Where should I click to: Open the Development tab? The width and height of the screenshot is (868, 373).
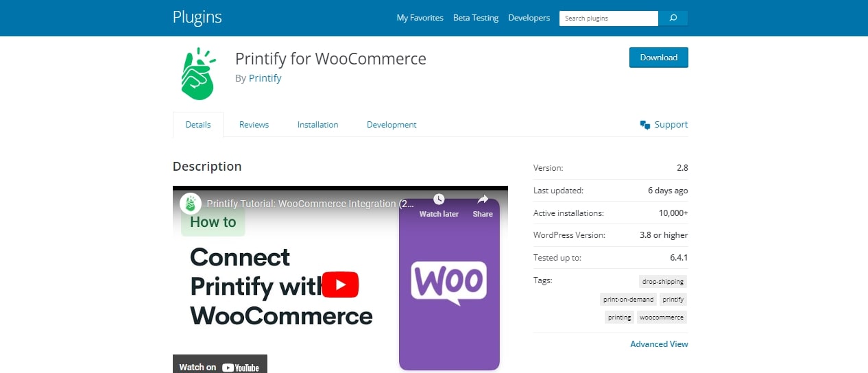(391, 125)
